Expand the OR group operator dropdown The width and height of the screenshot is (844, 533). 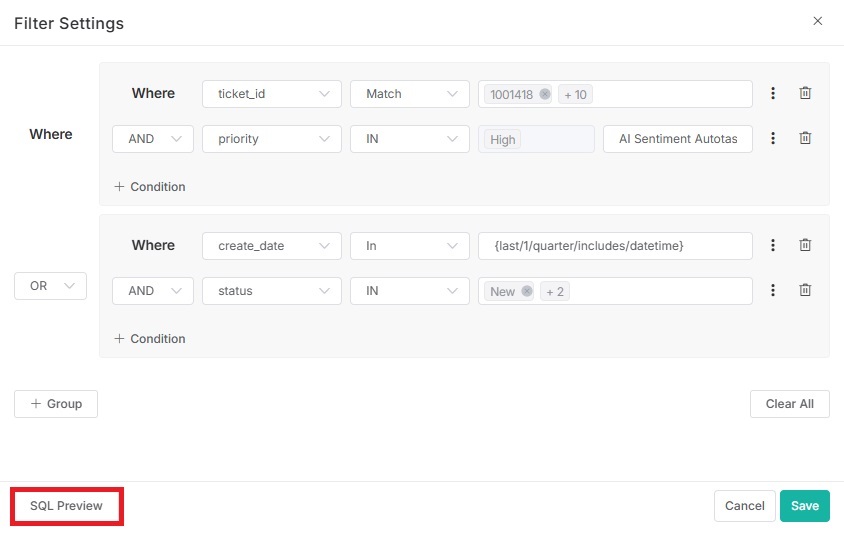coord(51,286)
